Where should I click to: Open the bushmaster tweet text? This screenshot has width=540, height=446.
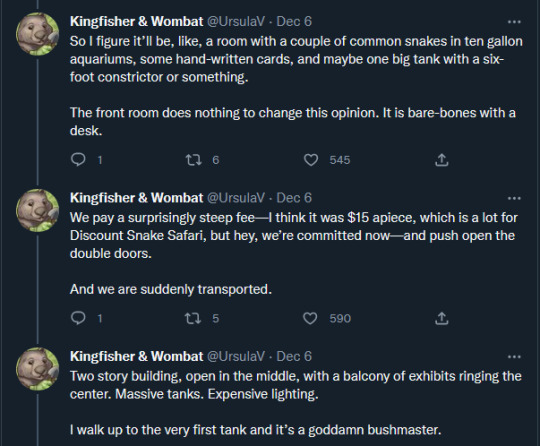coord(295,403)
